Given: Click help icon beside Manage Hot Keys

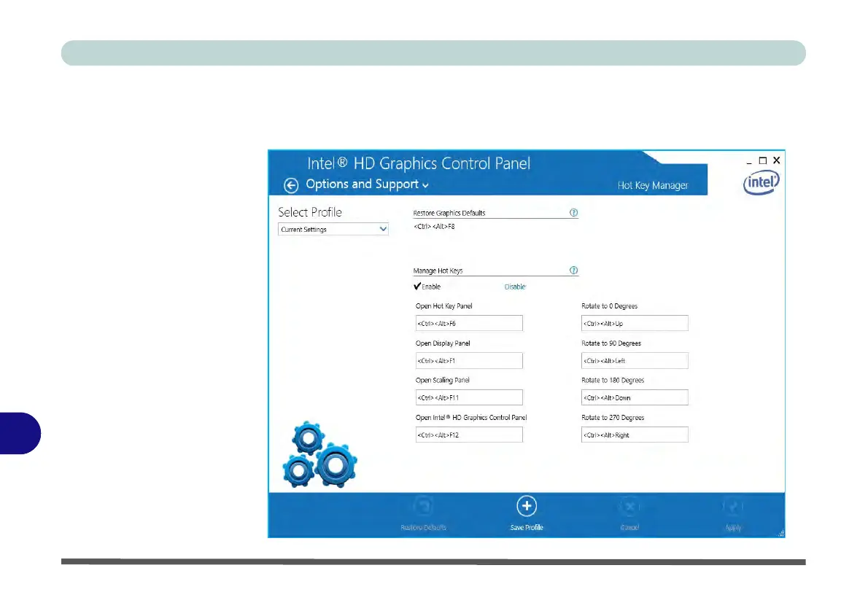Looking at the screenshot, I should pos(573,270).
